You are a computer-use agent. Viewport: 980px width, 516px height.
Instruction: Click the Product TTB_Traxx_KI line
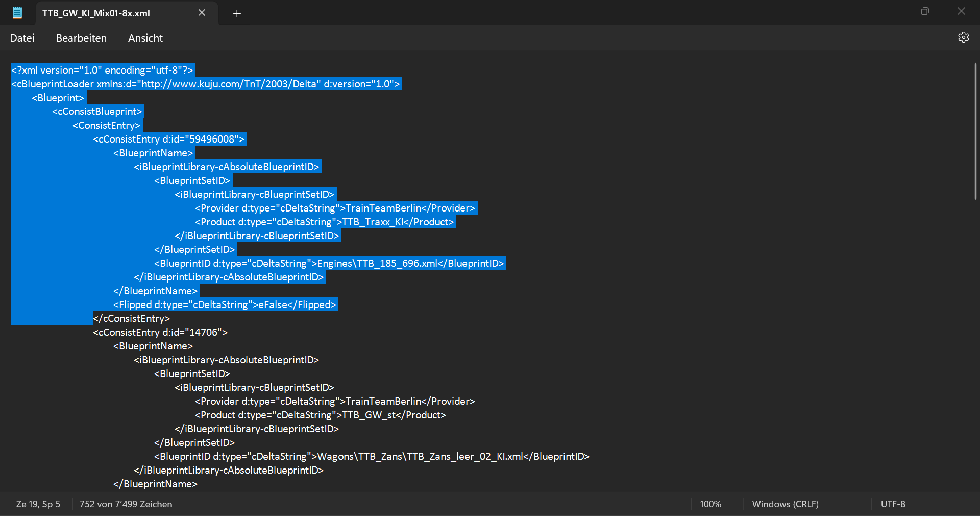point(324,222)
